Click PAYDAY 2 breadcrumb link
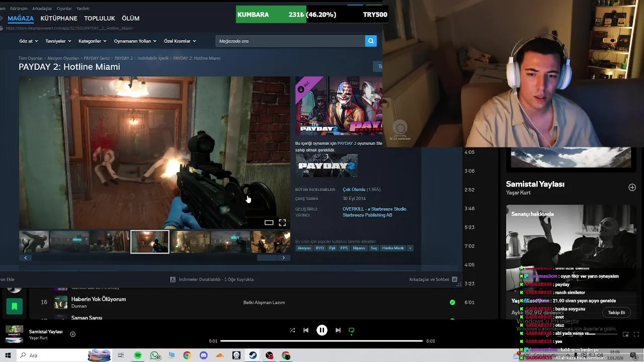This screenshot has width=644, height=362. (x=123, y=58)
